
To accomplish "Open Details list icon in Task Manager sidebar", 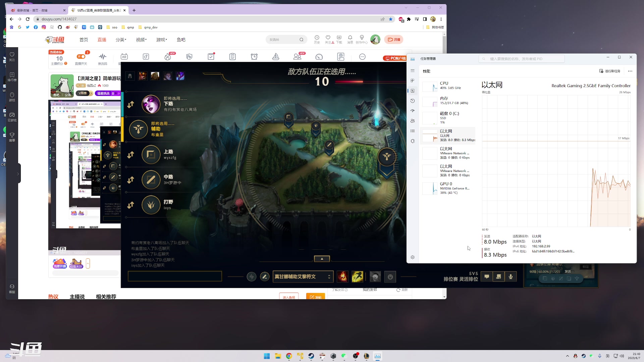I will click(413, 131).
